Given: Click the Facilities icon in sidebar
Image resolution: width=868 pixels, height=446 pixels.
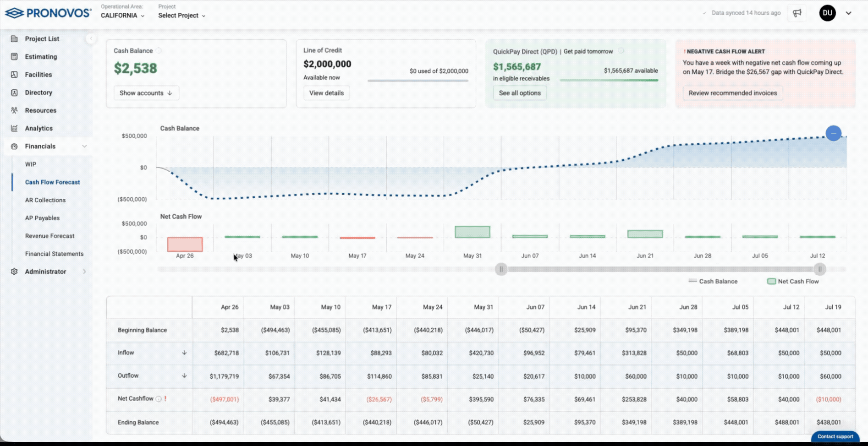Looking at the screenshot, I should click(14, 75).
